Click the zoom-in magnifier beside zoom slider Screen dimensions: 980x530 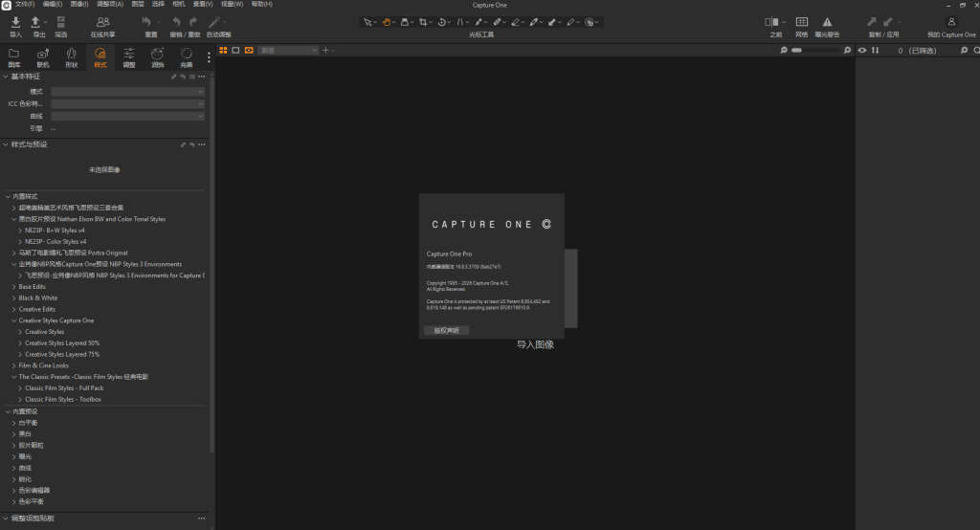point(848,50)
